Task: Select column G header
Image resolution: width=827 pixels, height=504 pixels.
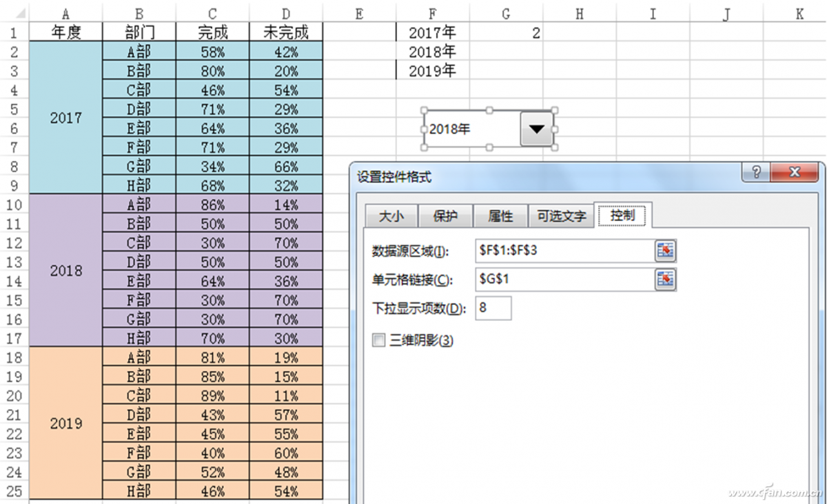Action: point(506,14)
